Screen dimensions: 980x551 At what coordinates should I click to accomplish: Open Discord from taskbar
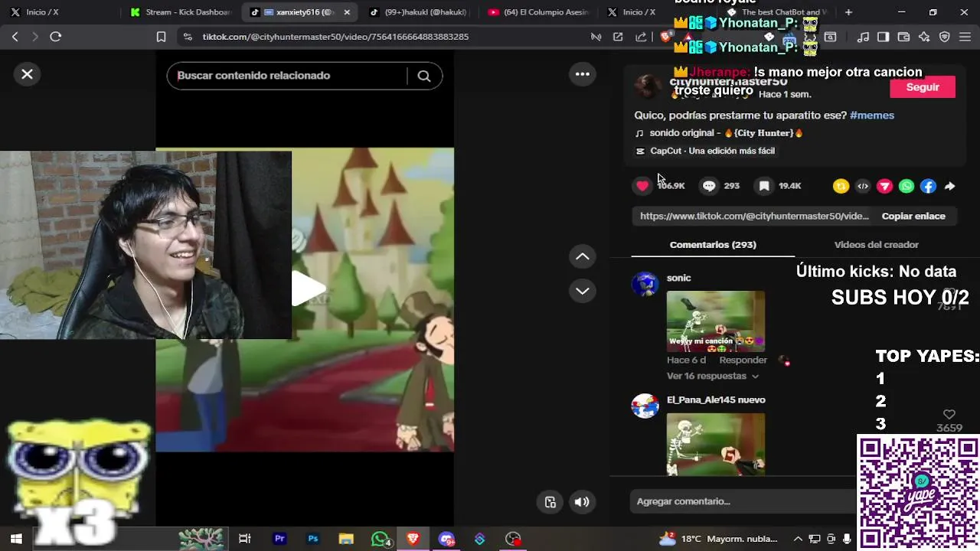pyautogui.click(x=446, y=539)
